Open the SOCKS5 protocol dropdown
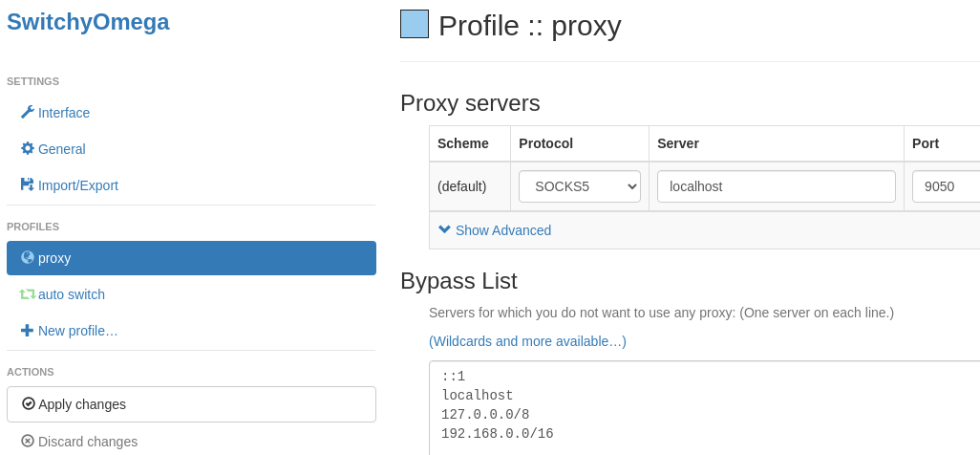The image size is (980, 455). tap(580, 186)
